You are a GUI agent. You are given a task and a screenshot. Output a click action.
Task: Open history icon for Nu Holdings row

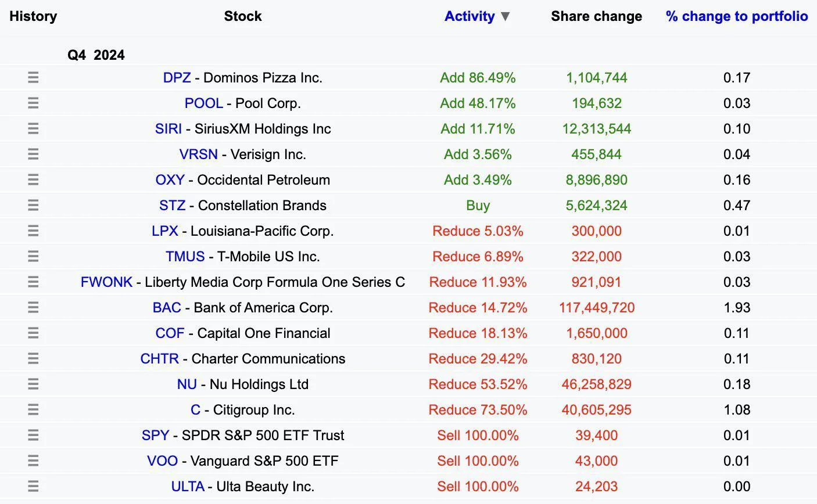(33, 384)
